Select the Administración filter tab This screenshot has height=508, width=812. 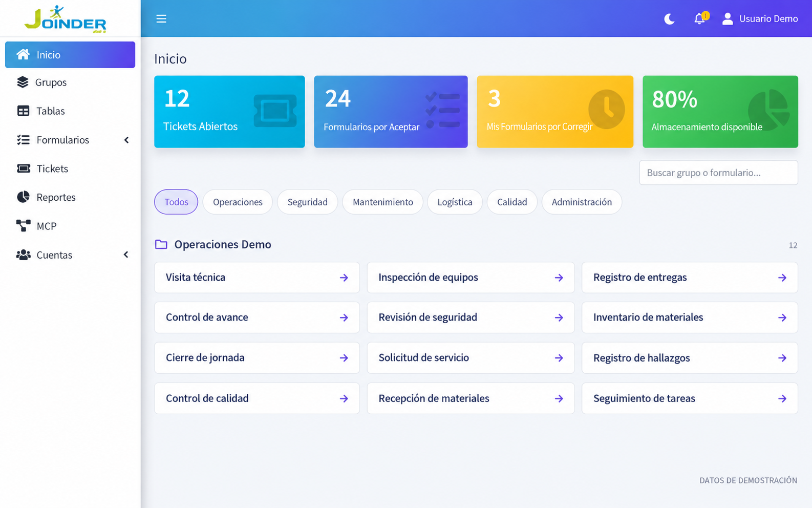[582, 202]
